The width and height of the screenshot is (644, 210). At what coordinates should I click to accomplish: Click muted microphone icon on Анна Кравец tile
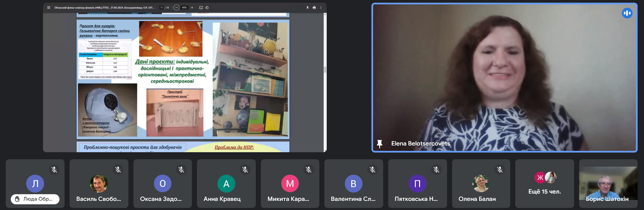point(245,170)
